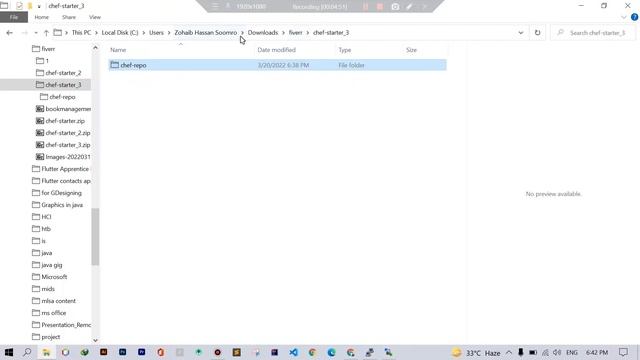The height and width of the screenshot is (360, 640).
Task: Click the battery tray icon
Action: pos(533,352)
